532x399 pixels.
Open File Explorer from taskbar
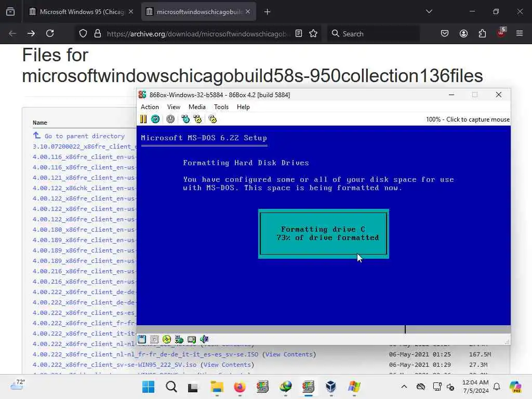(217, 387)
